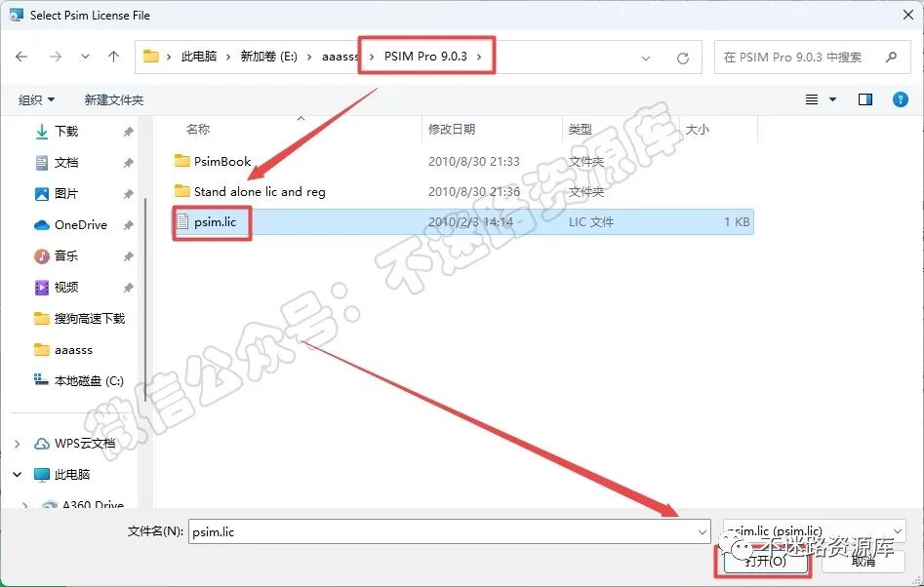Unpin 下载 using its pin icon
The width and height of the screenshot is (924, 587).
(x=128, y=132)
